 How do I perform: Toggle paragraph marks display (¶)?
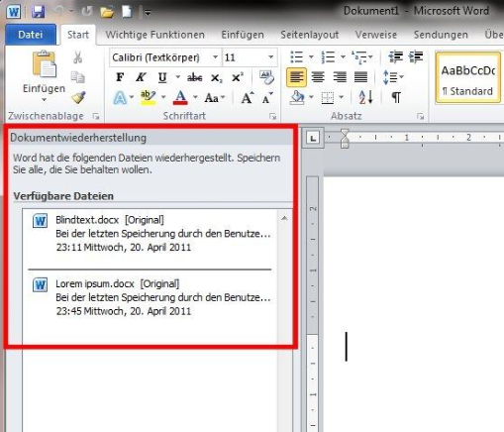[396, 98]
